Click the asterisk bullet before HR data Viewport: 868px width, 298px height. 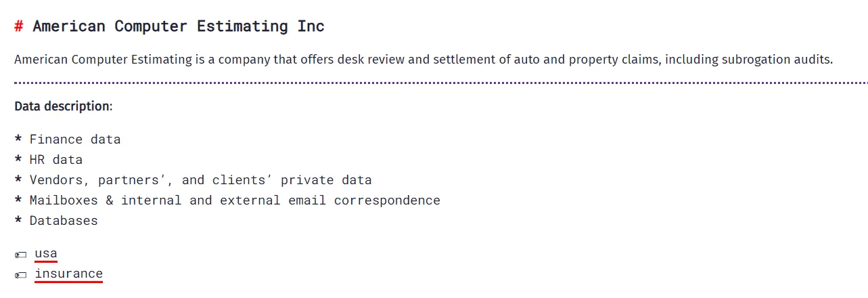(18, 161)
